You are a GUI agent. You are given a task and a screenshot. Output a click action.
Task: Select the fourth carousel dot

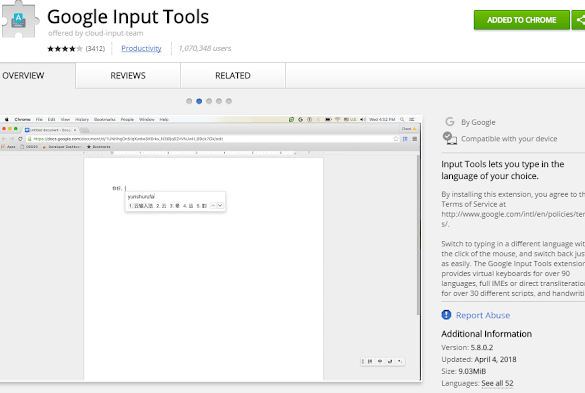click(x=219, y=101)
